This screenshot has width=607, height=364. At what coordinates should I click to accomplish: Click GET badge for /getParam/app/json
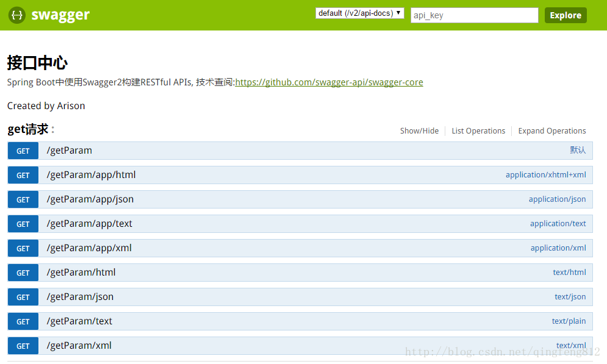(x=23, y=199)
